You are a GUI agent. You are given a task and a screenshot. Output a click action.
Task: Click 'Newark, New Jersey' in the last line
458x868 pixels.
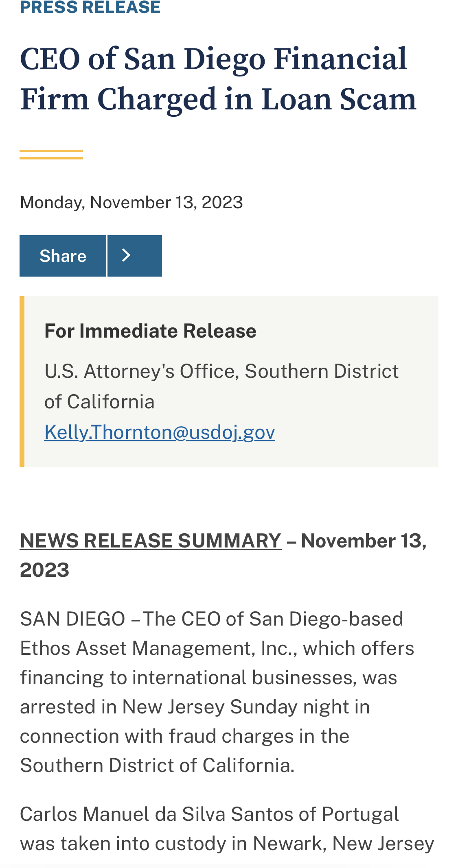coord(343,844)
